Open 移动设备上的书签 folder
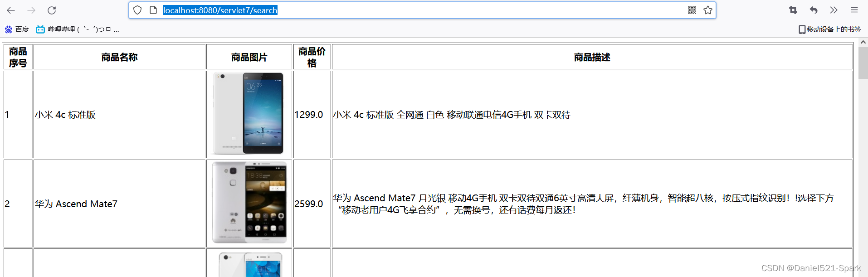The width and height of the screenshot is (868, 277). click(830, 29)
